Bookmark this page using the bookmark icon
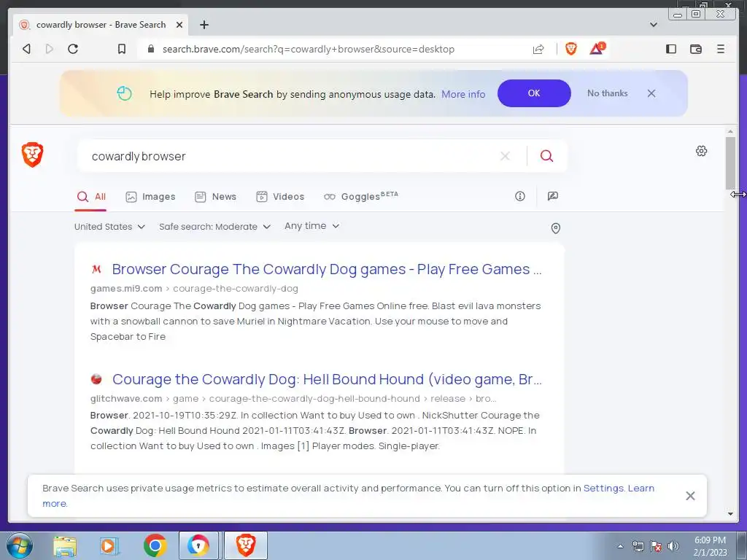This screenshot has height=560, width=747. (x=122, y=49)
